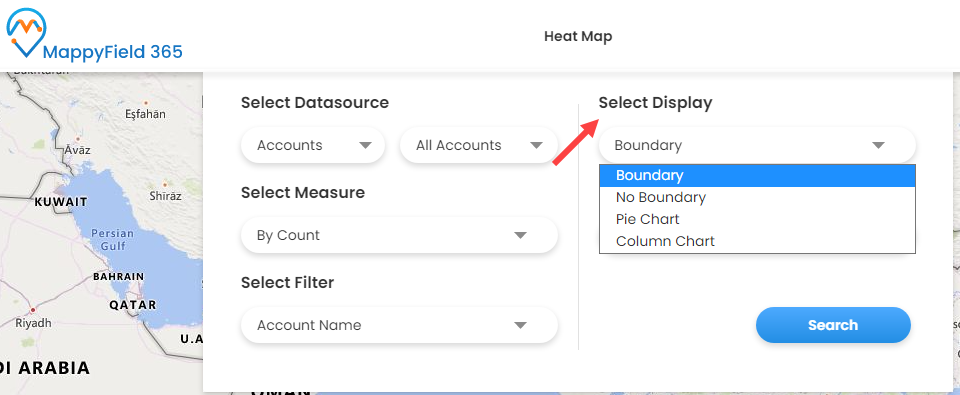Click the MappyField 365 brand text

(x=113, y=52)
